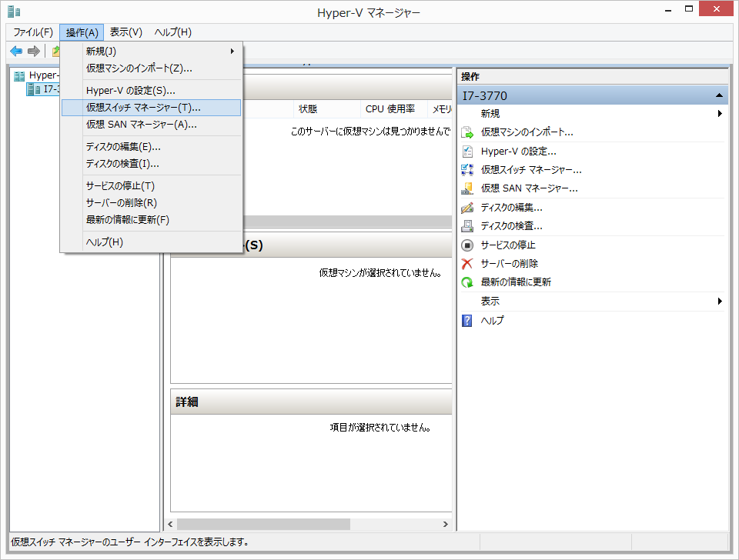This screenshot has height=560, width=739.
Task: Select the I7 server node in tree
Action: coord(43,89)
